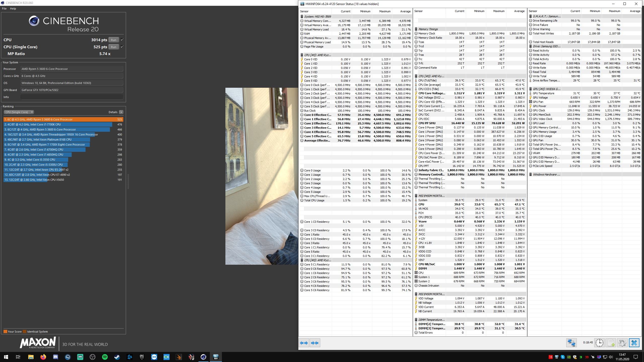
Task: Click the expand columns double-arrow button
Action: [304, 343]
